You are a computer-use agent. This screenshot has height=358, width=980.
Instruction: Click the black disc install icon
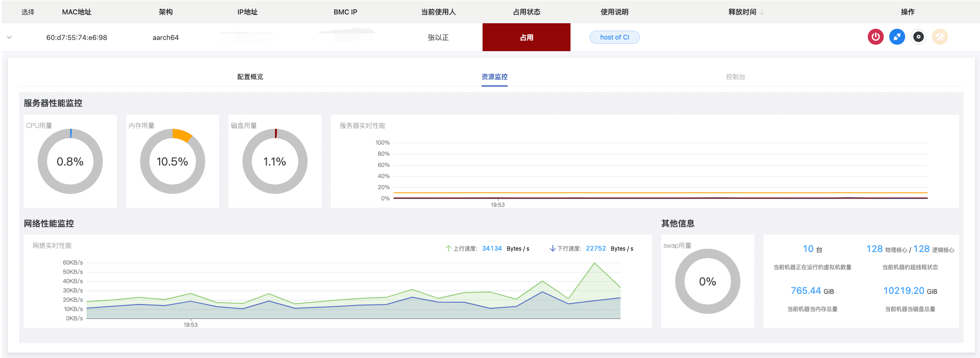tap(918, 37)
